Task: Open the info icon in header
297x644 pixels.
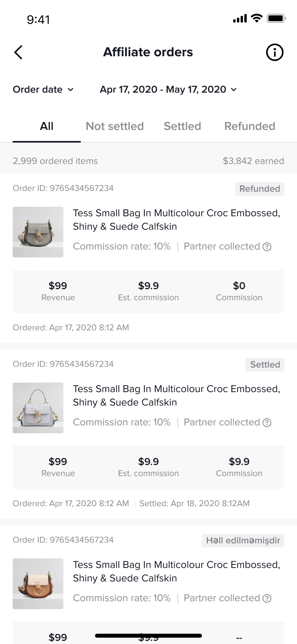Action: tap(274, 52)
